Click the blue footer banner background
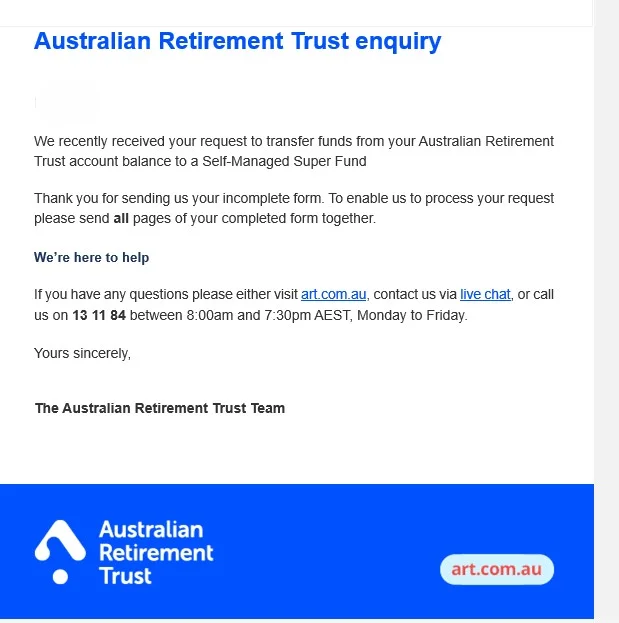The height and width of the screenshot is (623, 619). coord(318,513)
